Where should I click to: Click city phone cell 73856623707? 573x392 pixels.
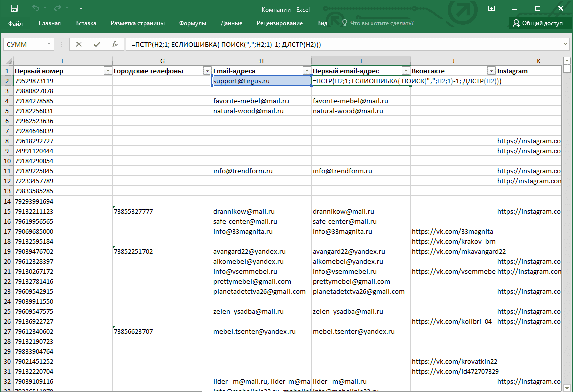[162, 332]
